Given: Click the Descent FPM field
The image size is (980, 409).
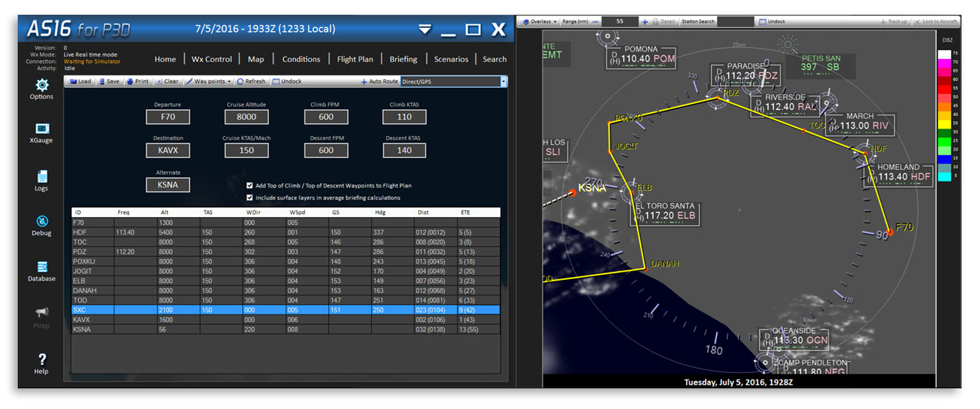Looking at the screenshot, I should tap(326, 150).
